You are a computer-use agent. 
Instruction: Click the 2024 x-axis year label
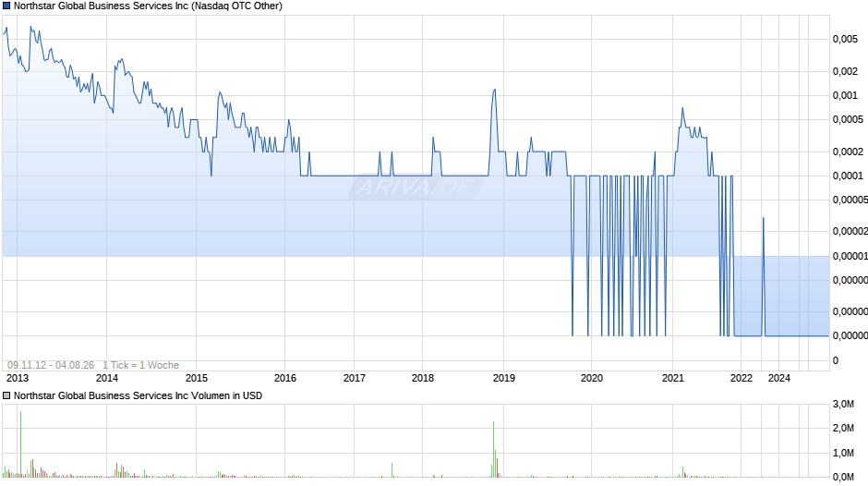click(x=778, y=378)
